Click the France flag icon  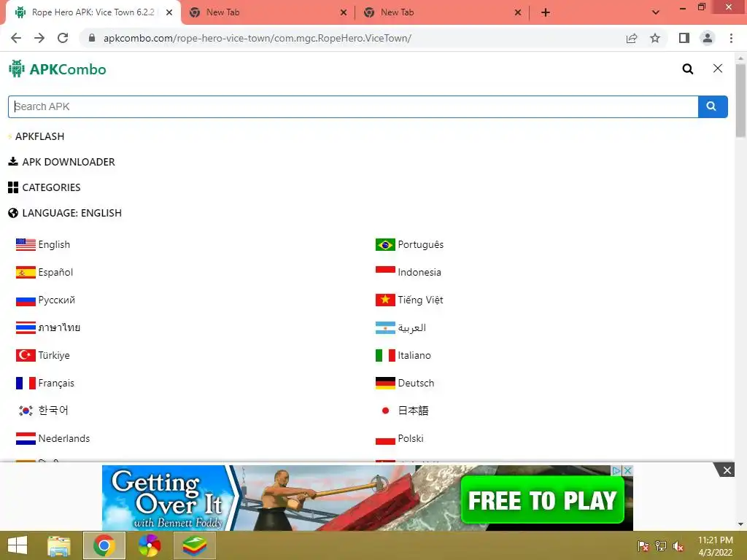26,383
